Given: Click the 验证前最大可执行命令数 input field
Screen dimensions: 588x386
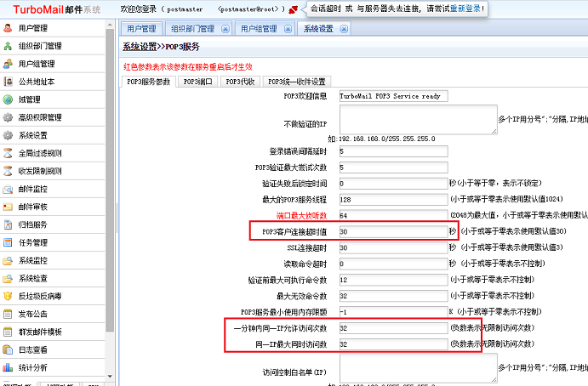Looking at the screenshot, I should (393, 280).
